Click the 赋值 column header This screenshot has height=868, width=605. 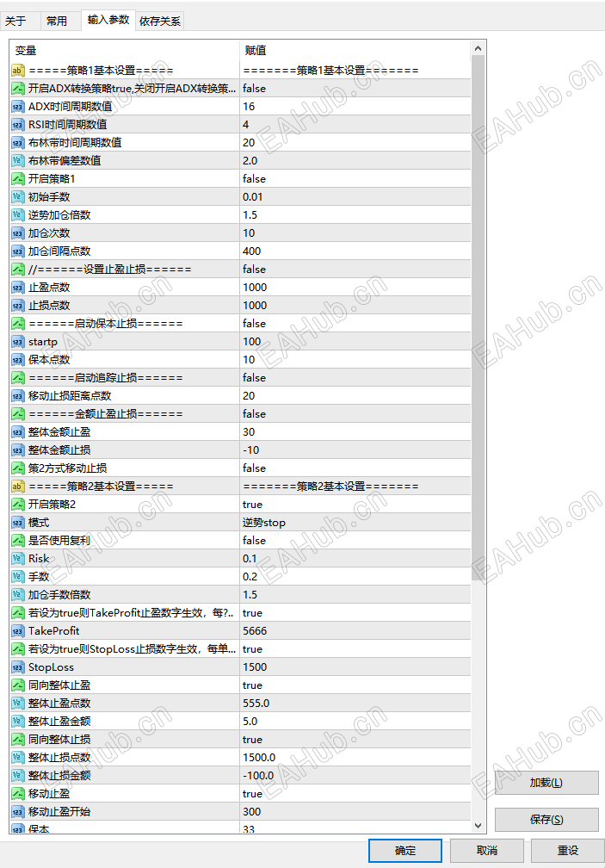pyautogui.click(x=355, y=50)
